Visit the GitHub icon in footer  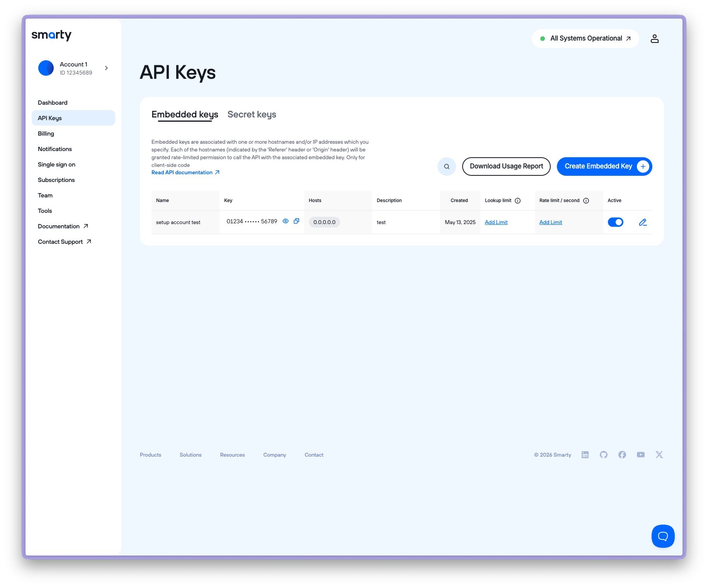pyautogui.click(x=604, y=455)
